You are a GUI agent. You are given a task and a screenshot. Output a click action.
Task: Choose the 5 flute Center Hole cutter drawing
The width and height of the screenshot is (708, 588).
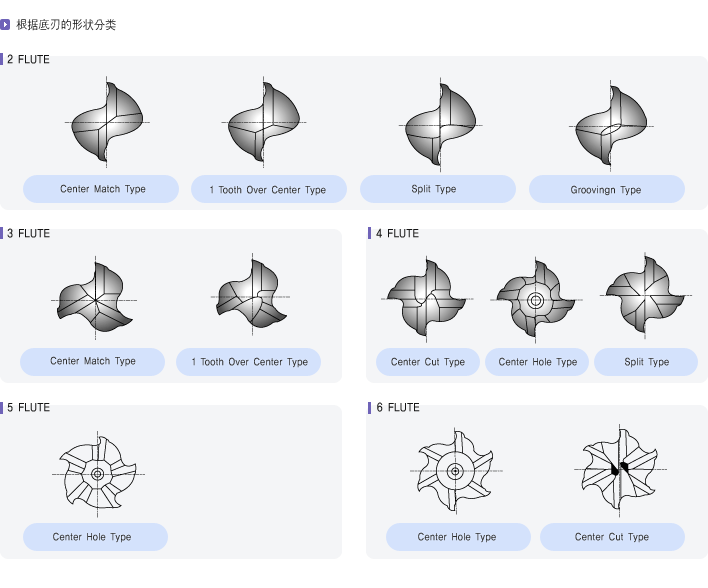click(x=97, y=473)
